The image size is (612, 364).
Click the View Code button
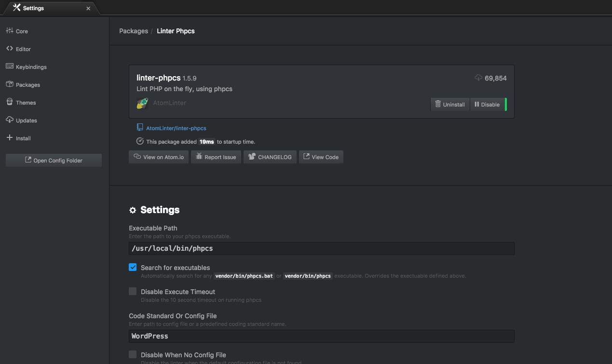(321, 157)
